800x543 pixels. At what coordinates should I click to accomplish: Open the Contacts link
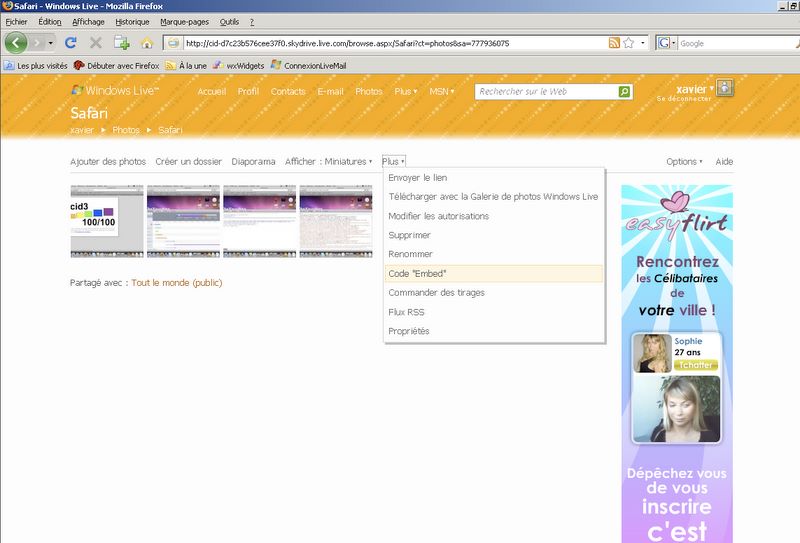click(x=288, y=91)
